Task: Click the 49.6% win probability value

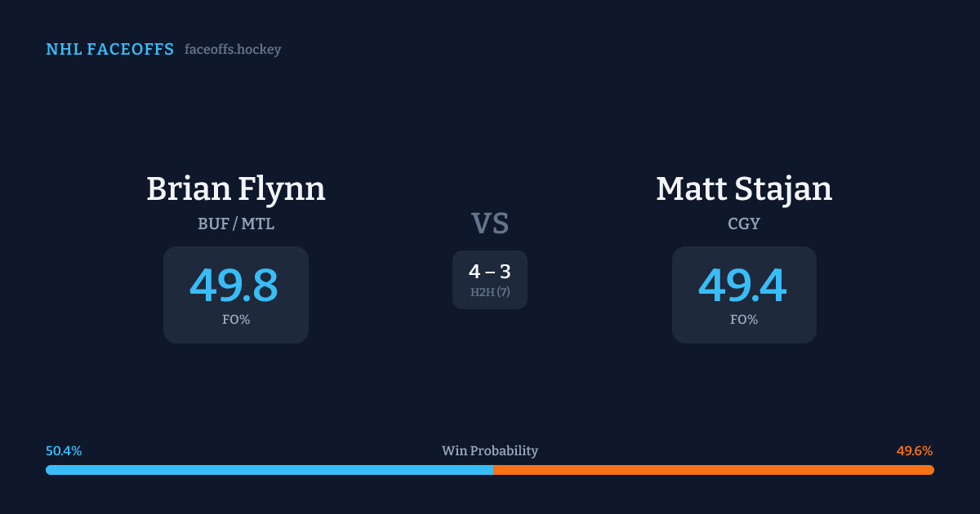Action: [915, 451]
